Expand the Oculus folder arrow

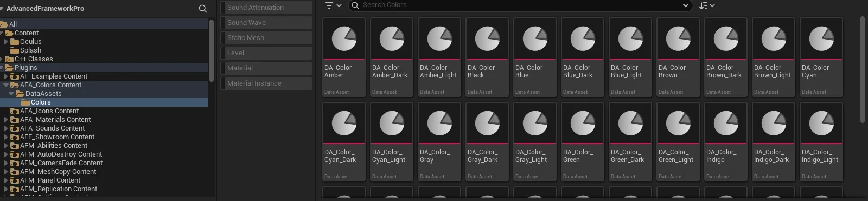pos(6,42)
